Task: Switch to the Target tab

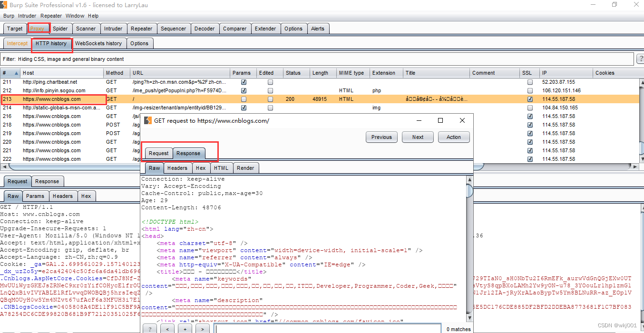Action: (15, 29)
